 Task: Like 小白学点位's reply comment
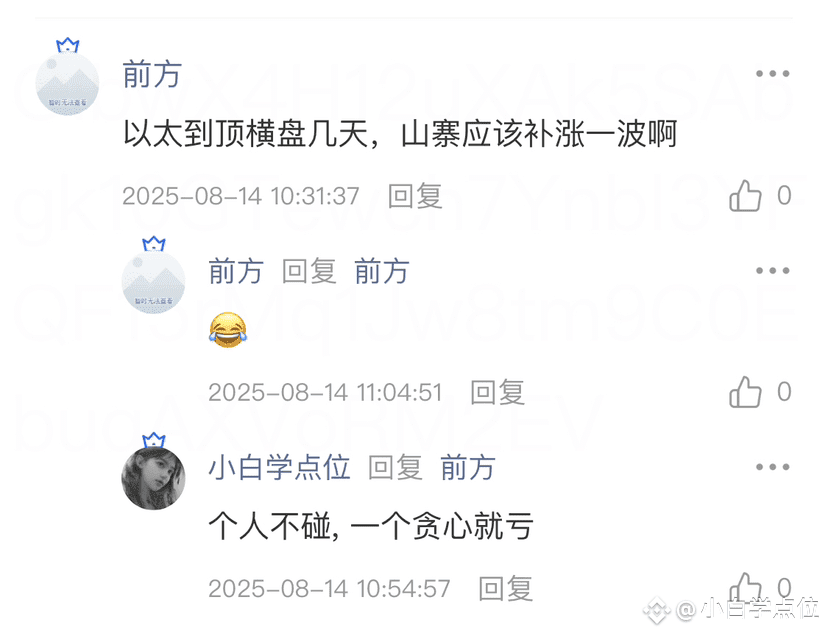pyautogui.click(x=745, y=588)
